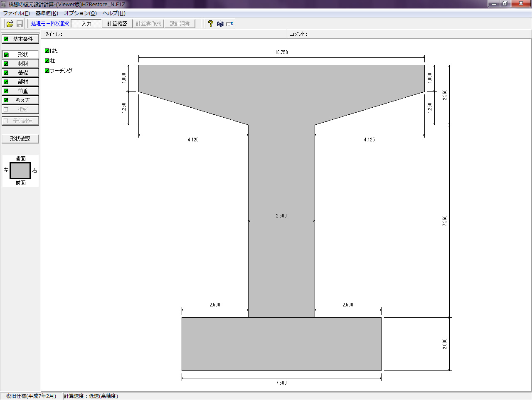
Task: Click the 計算速度：低速(高精度) status bar entry
Action: point(91,396)
